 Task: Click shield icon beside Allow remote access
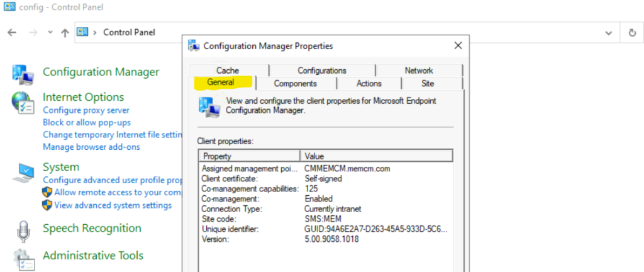pos(47,192)
